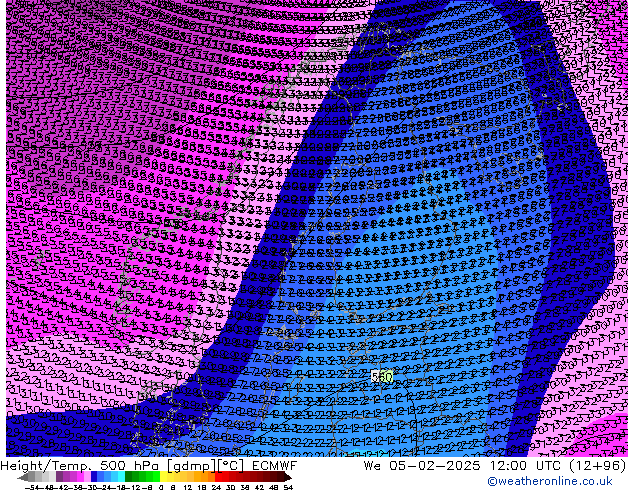Click the Height/Temp. 500 hPa title text
The height and width of the screenshot is (490, 634).
81,465
